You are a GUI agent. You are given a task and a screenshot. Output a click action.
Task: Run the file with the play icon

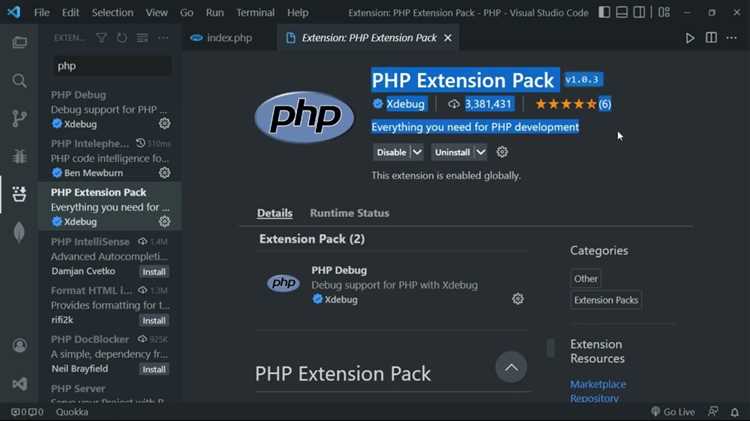point(690,38)
